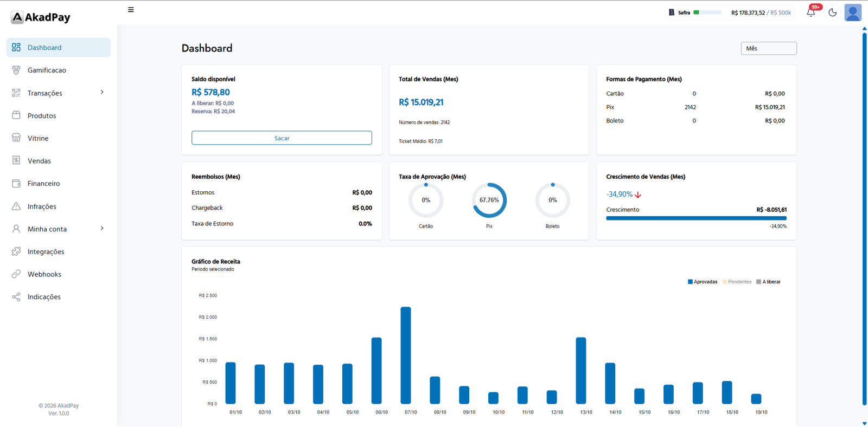Toggle the A liberar legend series

[768, 282]
